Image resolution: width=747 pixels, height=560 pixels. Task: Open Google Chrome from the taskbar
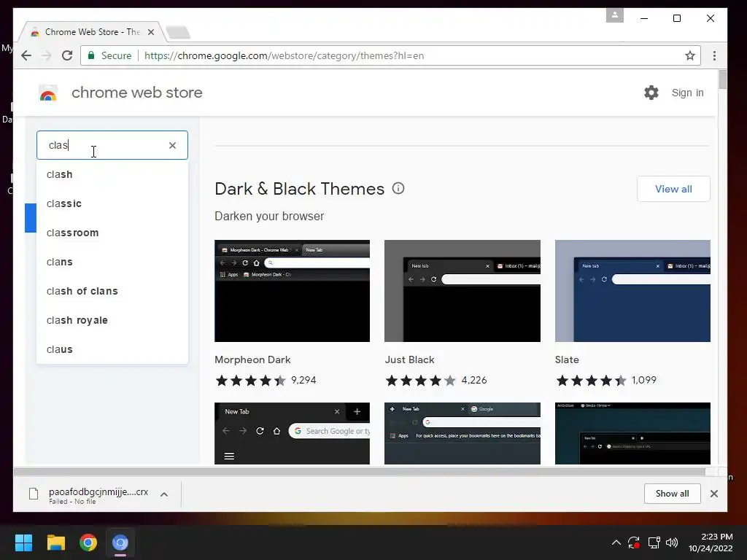[x=88, y=542]
